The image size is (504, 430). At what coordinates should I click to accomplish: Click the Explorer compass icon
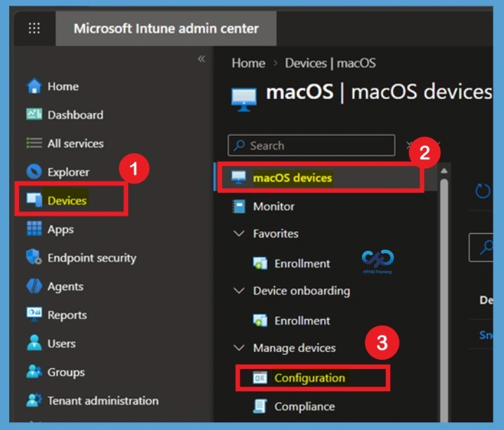[x=34, y=171]
